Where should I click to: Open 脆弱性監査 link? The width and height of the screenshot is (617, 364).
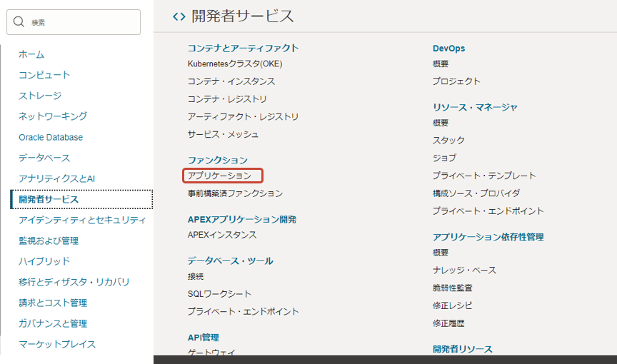pyautogui.click(x=452, y=288)
